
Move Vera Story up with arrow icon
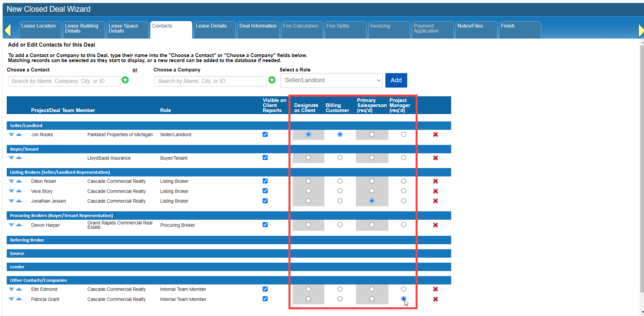[x=19, y=191]
